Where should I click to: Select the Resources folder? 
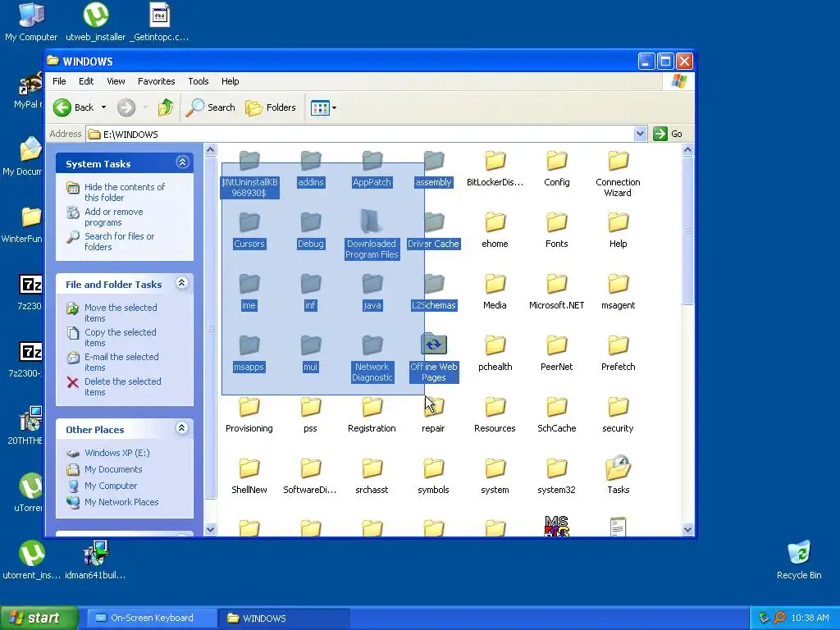pyautogui.click(x=495, y=416)
